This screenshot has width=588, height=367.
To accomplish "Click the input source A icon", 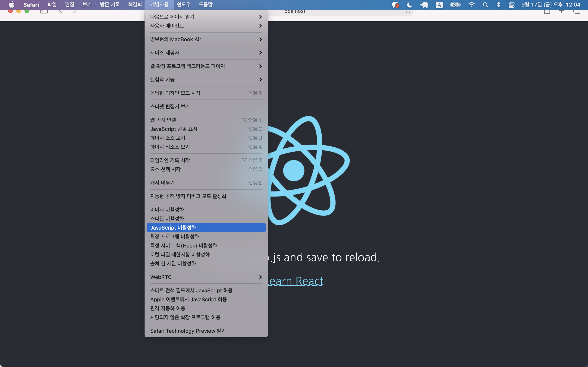I will pyautogui.click(x=439, y=5).
